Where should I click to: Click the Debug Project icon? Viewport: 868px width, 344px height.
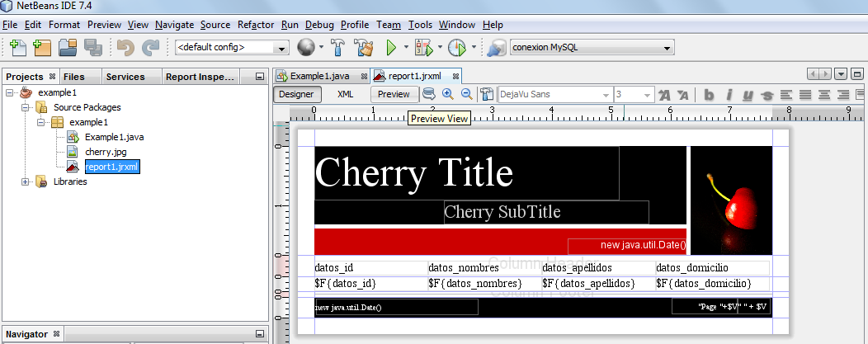click(x=423, y=48)
